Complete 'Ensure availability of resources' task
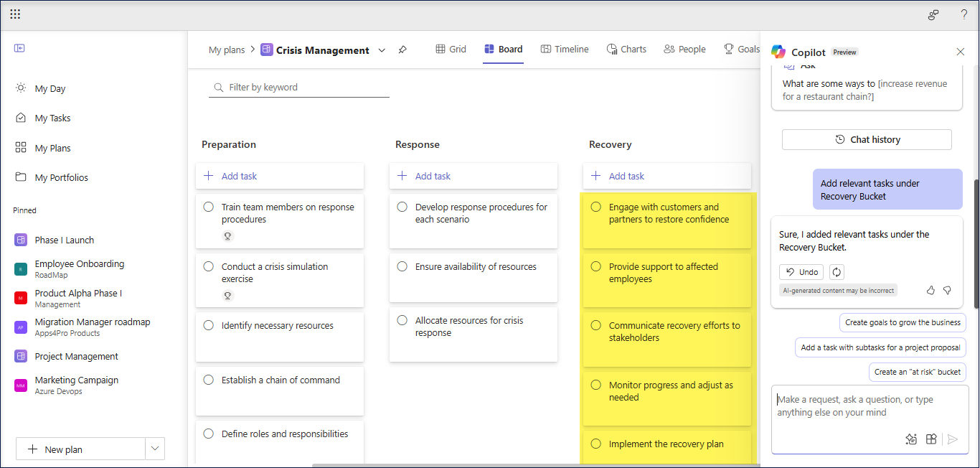980x468 pixels. pos(402,266)
